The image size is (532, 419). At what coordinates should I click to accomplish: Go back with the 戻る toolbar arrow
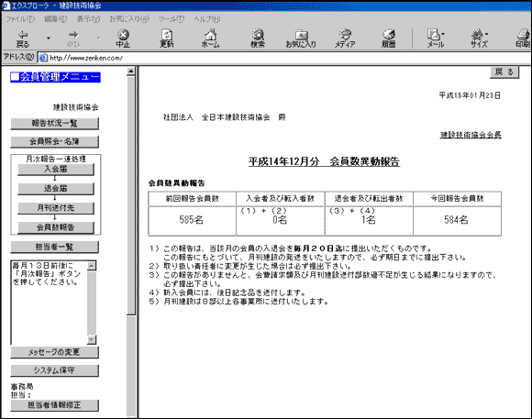click(23, 39)
